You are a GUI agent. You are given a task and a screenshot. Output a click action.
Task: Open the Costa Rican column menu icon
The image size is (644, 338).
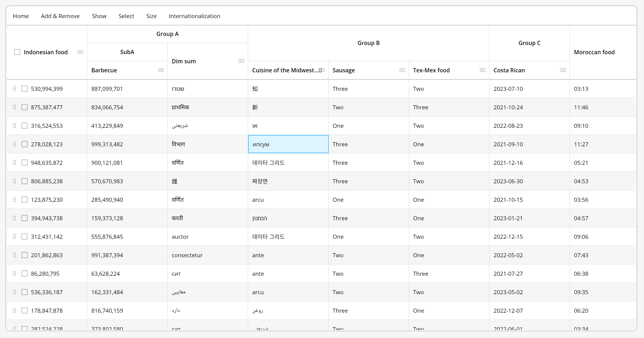563,70
